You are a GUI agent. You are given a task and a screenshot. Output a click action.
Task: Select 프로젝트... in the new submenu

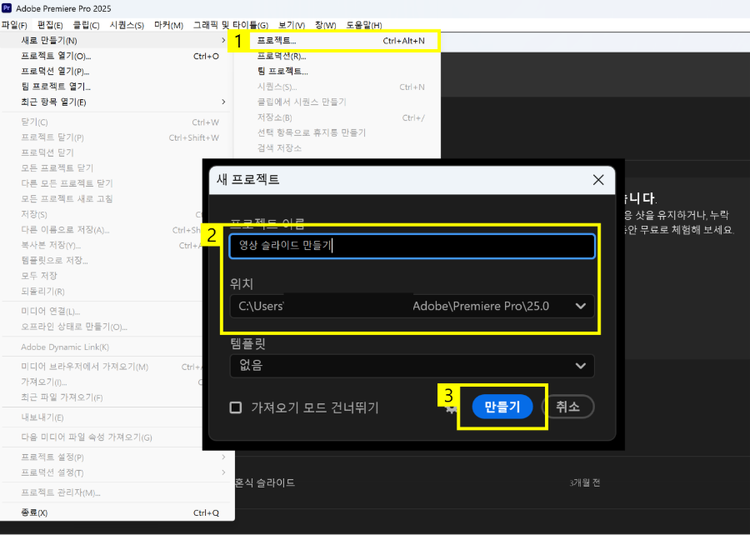[x=341, y=41]
